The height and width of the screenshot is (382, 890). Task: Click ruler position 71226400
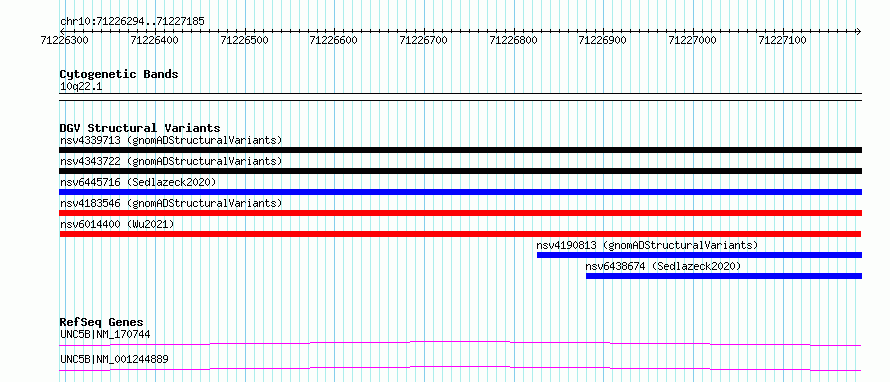(154, 40)
